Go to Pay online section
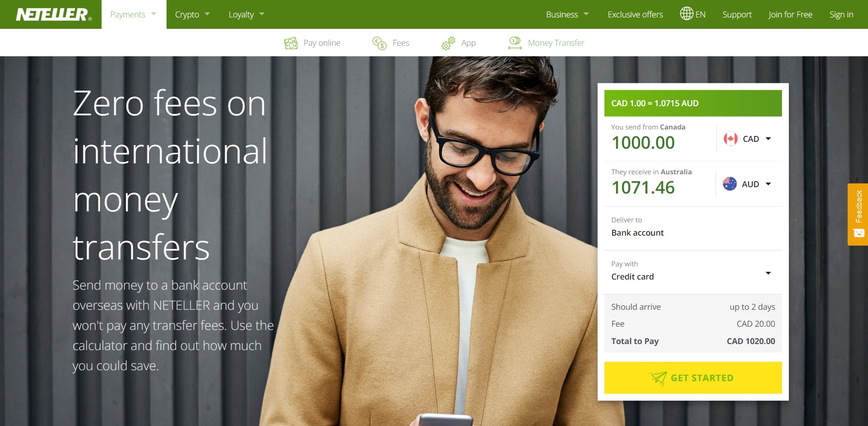Screen dimensions: 868x426 322,43
